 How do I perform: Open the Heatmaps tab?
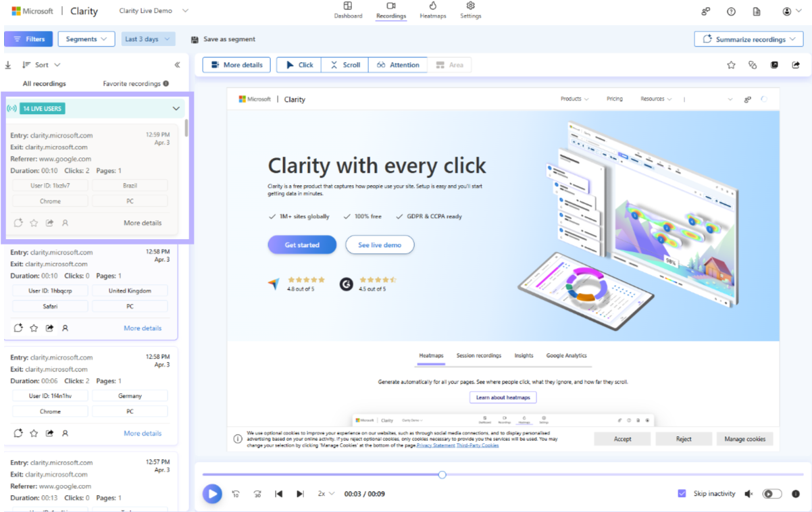pyautogui.click(x=433, y=10)
